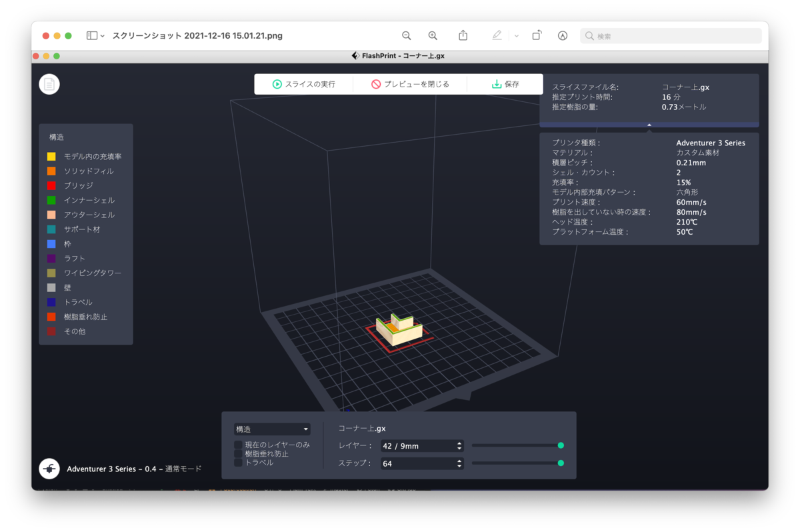The height and width of the screenshot is (532, 800).
Task: Click dark red その他 color swatch
Action: 51,331
